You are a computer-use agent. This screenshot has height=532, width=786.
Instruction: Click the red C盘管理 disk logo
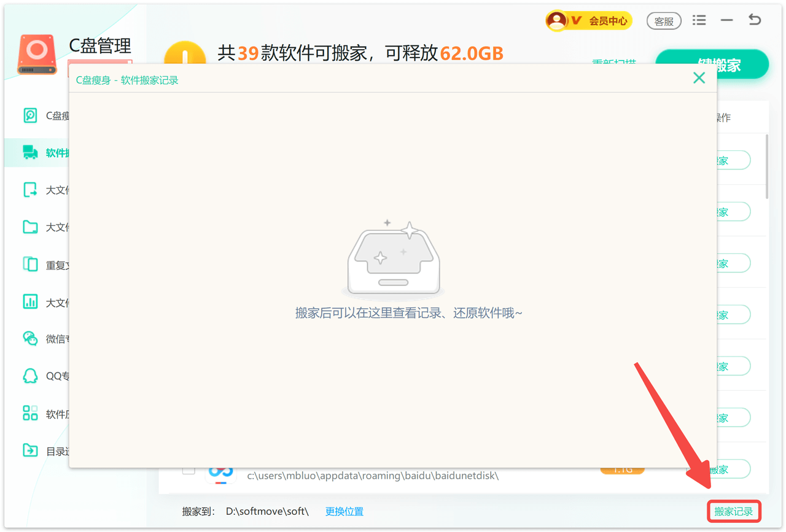pos(37,55)
